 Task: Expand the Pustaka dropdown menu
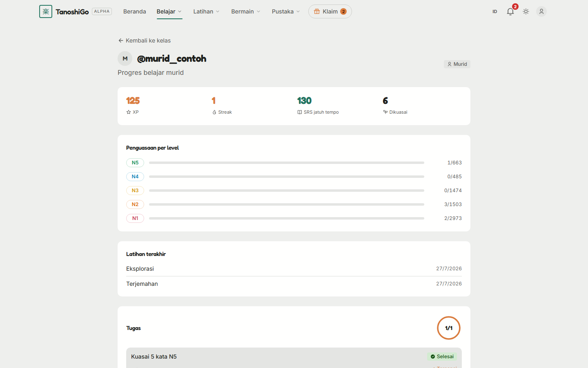coord(286,11)
